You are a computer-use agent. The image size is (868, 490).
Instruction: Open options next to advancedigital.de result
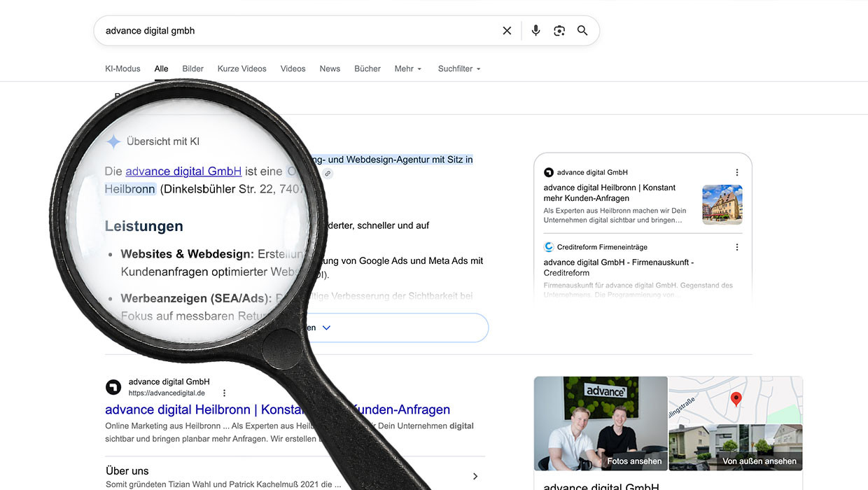224,393
